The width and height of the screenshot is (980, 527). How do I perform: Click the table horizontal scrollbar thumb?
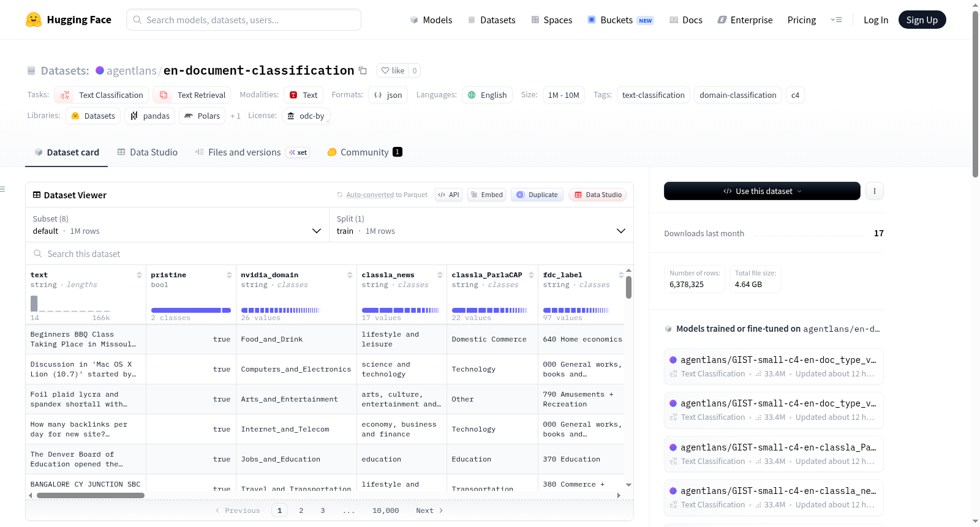[91, 495]
